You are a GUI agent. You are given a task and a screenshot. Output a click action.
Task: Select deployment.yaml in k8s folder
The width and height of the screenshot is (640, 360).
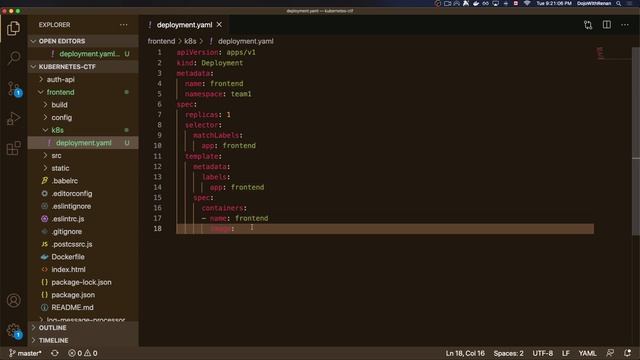(x=83, y=143)
